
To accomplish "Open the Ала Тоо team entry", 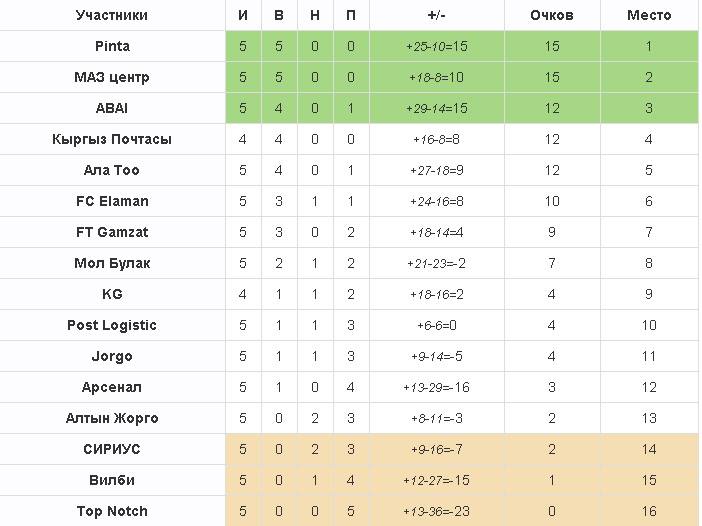I will [112, 170].
